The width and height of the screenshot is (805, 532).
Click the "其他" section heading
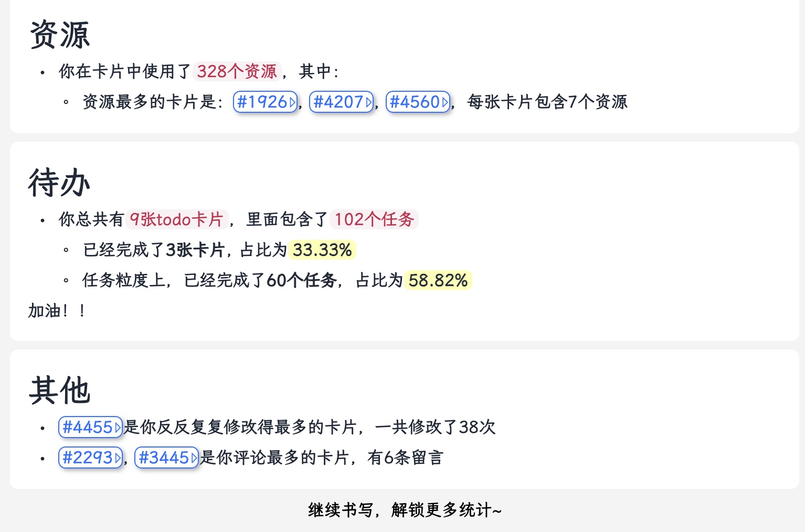pyautogui.click(x=60, y=390)
